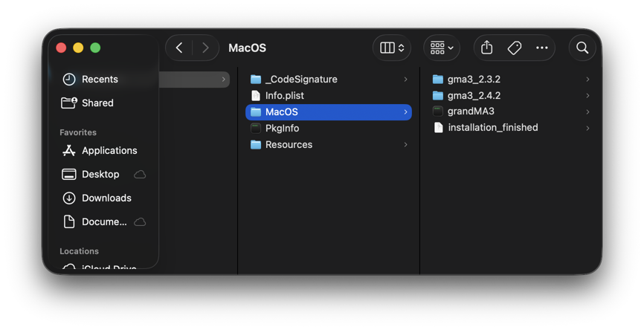Click the back navigation arrow
The width and height of the screenshot is (644, 330).
tap(179, 48)
